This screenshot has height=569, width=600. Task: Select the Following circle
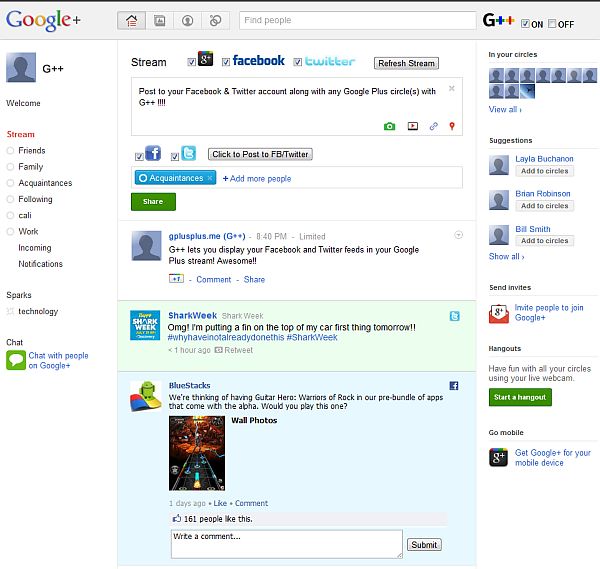(x=35, y=199)
